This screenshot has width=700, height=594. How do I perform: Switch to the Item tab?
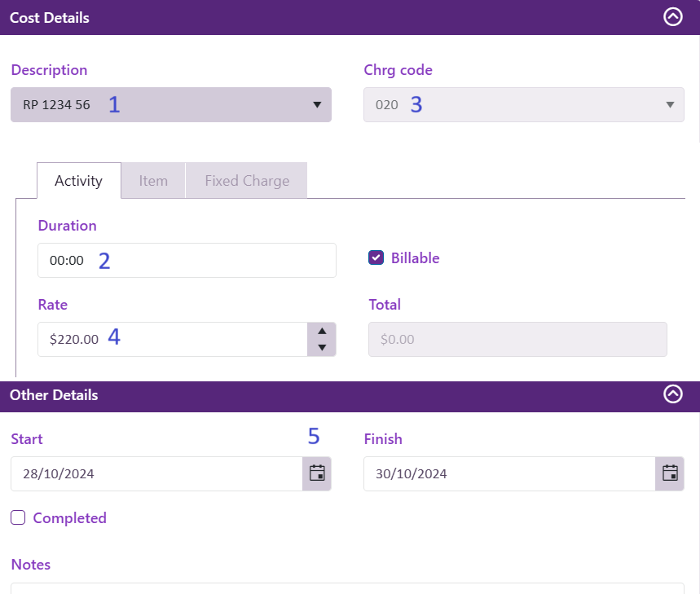[153, 181]
